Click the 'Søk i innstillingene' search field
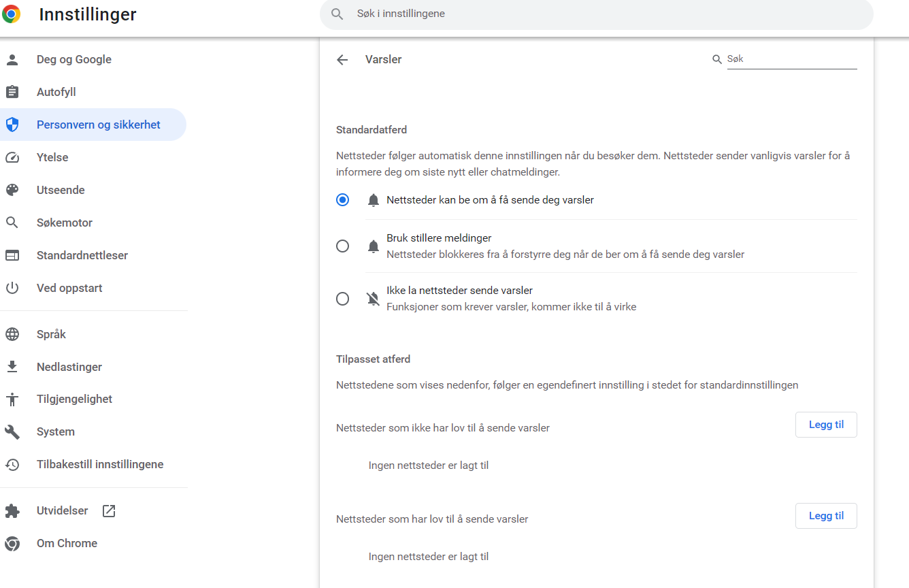 coord(599,14)
